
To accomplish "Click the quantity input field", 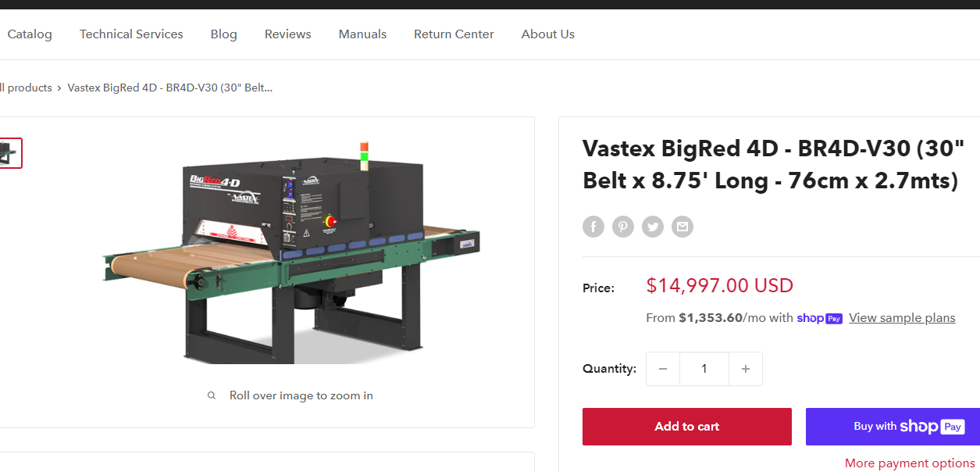I will tap(704, 369).
